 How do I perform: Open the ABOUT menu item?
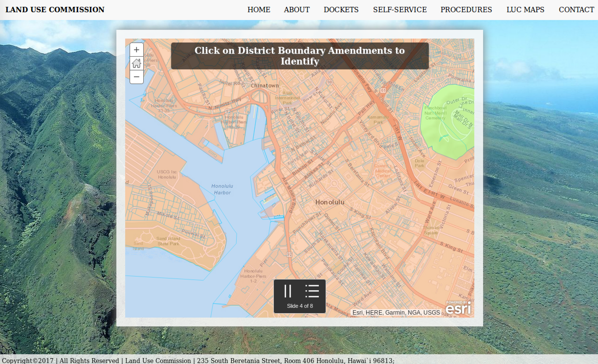[297, 10]
